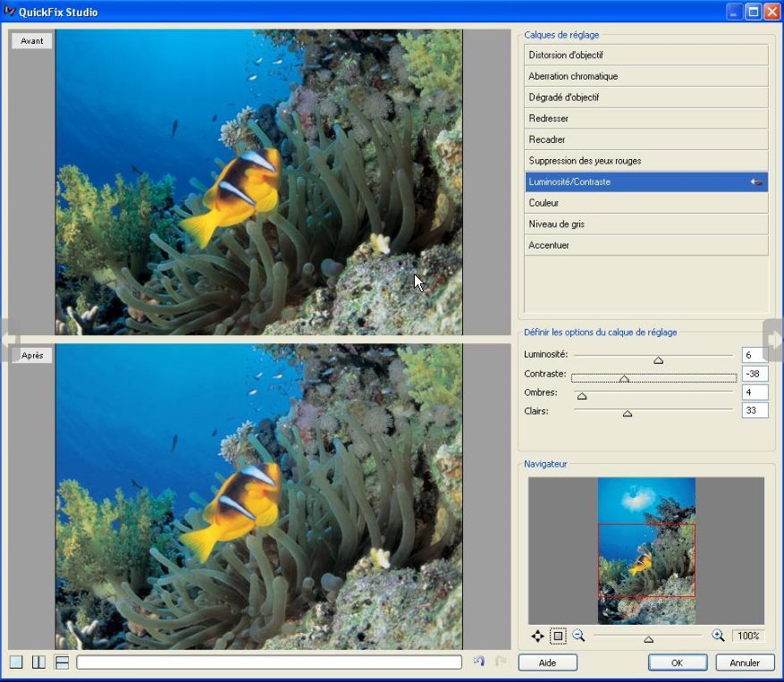Viewport: 784px width, 682px height.
Task: Expand the left side panel arrow
Action: click(7, 339)
